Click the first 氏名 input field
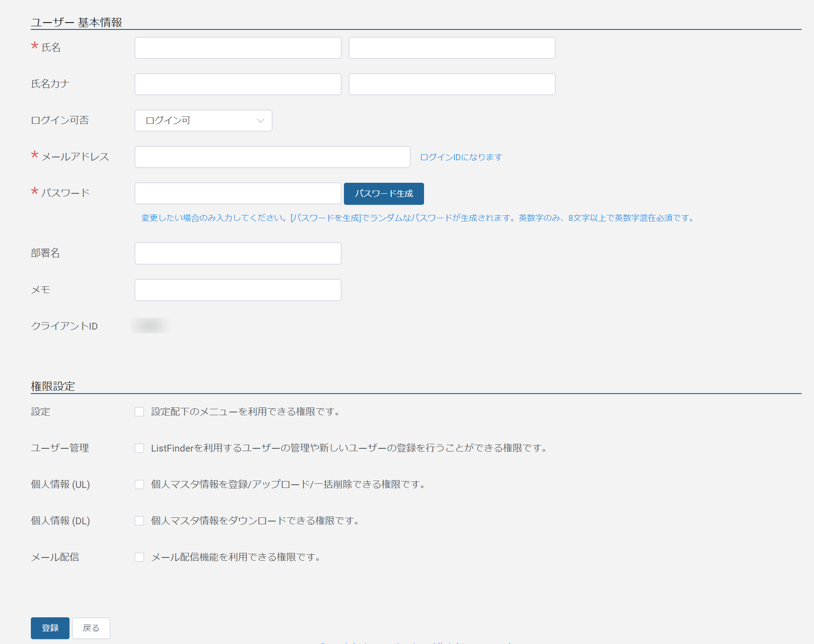Image resolution: width=814 pixels, height=644 pixels. pyautogui.click(x=238, y=48)
